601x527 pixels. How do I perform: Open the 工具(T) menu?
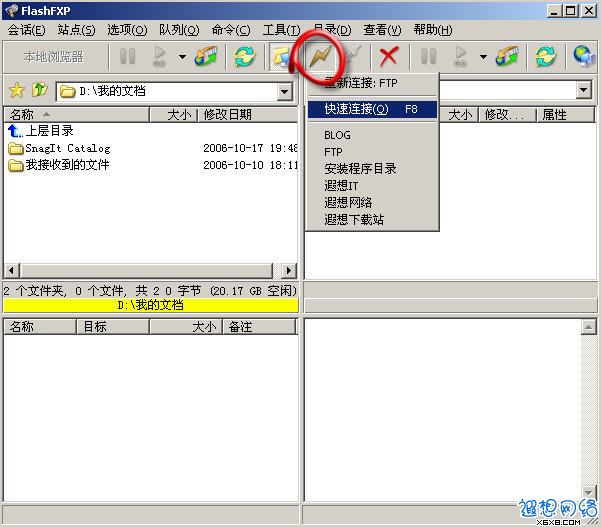pyautogui.click(x=281, y=30)
